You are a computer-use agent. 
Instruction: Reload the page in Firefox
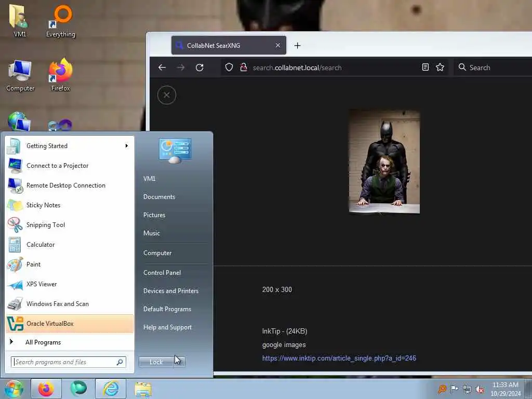click(x=199, y=67)
